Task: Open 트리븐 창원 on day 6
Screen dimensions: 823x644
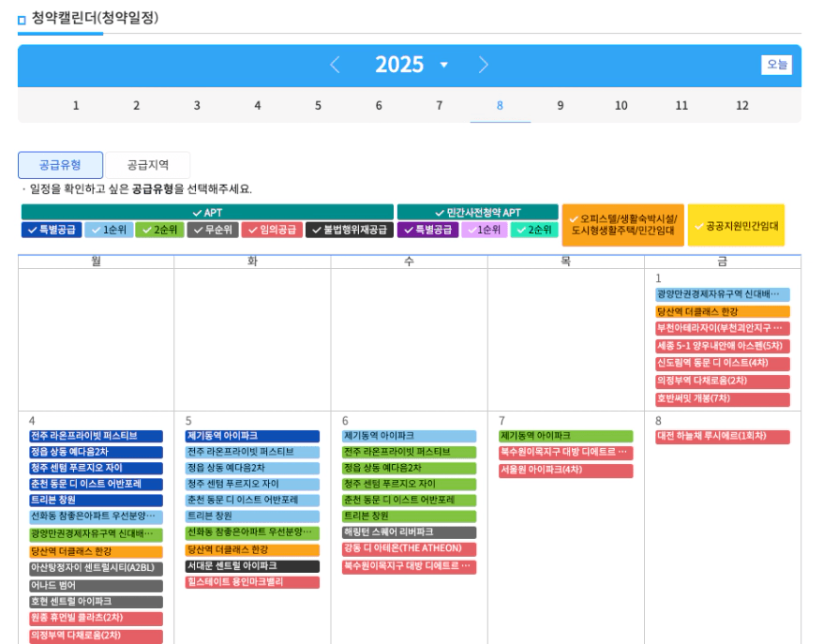Action: 410,517
